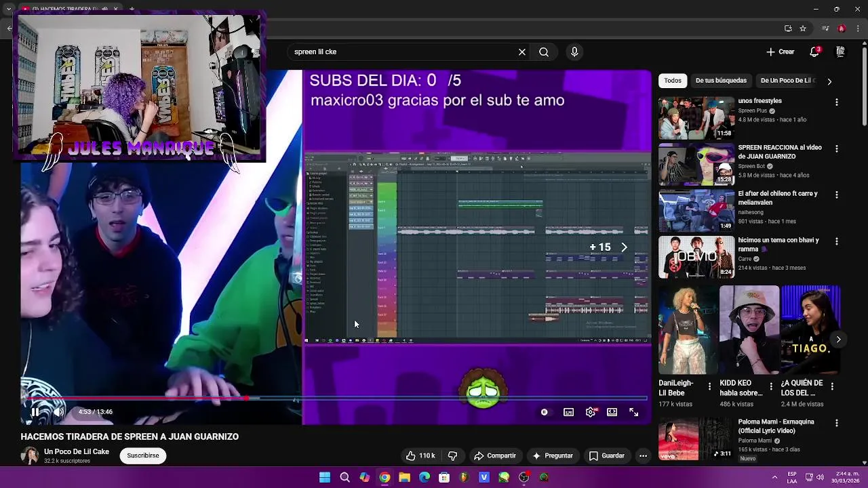Open the Crear menu
This screenshot has width=868, height=488.
point(780,52)
